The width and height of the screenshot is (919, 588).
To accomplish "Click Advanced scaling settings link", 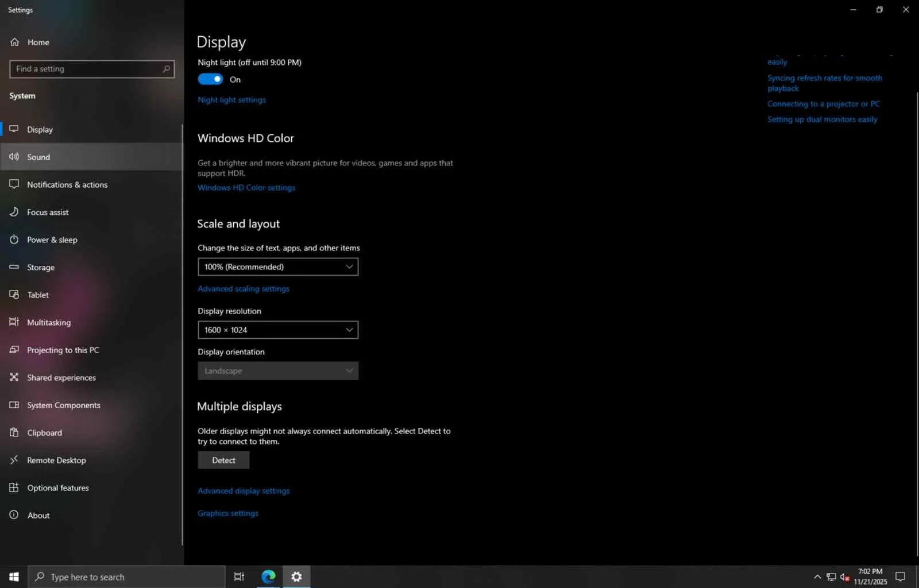I will [x=244, y=288].
